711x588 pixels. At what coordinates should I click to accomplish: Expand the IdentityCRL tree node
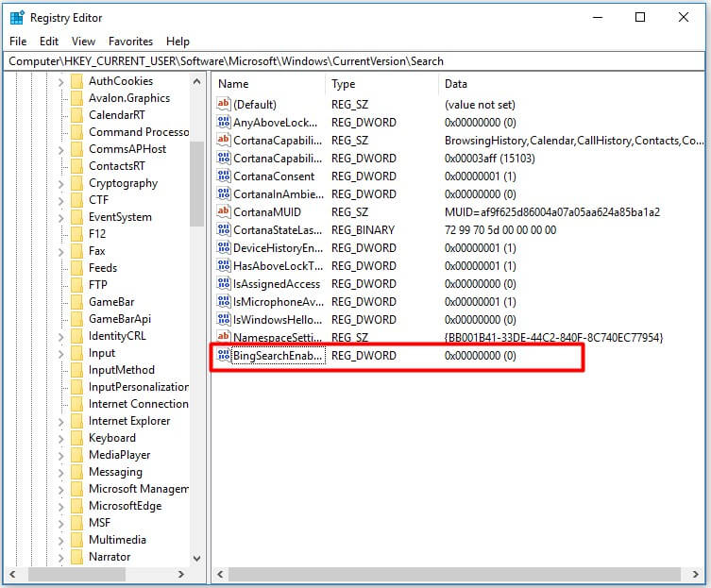60,337
